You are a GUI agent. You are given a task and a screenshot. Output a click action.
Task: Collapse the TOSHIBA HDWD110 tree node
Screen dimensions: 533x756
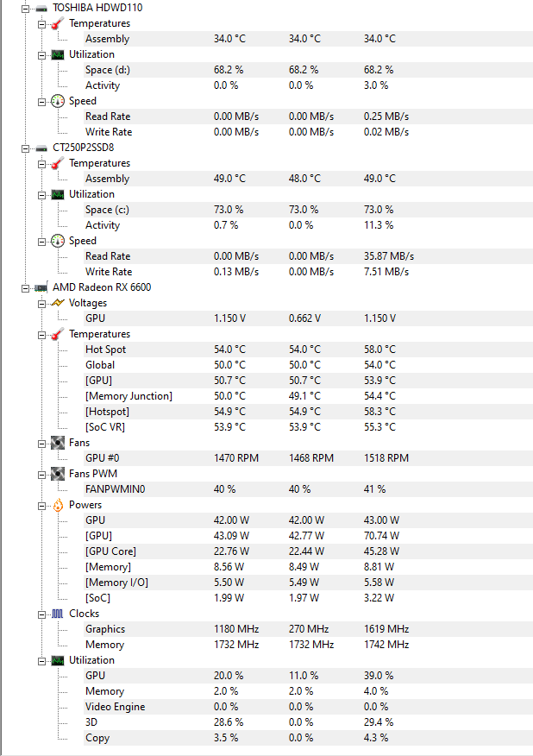click(x=25, y=8)
